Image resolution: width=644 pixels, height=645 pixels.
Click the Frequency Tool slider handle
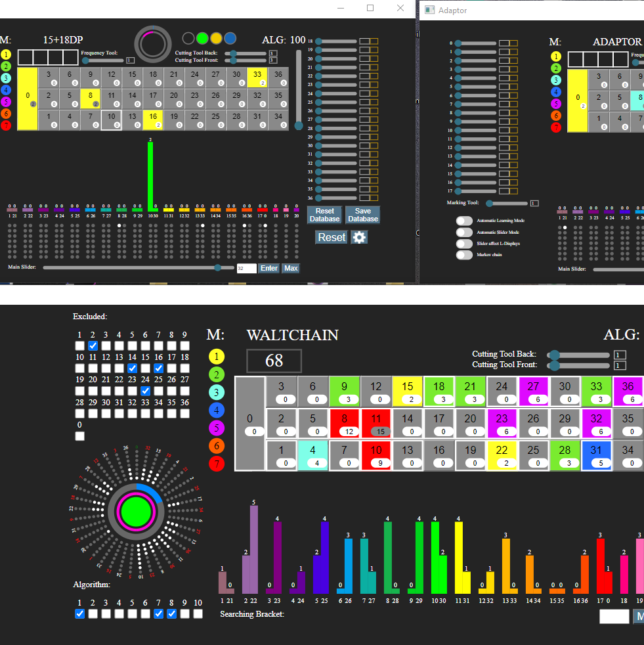(84, 60)
